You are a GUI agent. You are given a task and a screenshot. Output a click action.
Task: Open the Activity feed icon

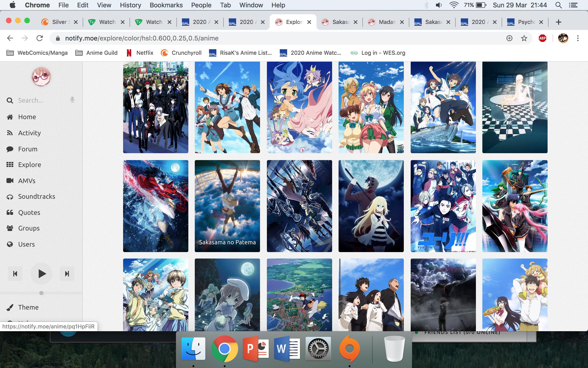click(x=10, y=133)
